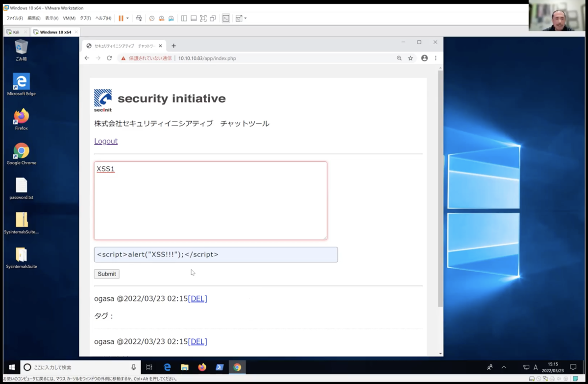Viewport: 588px width, 384px height.
Task: Switch VMware to full screen mode
Action: click(203, 18)
